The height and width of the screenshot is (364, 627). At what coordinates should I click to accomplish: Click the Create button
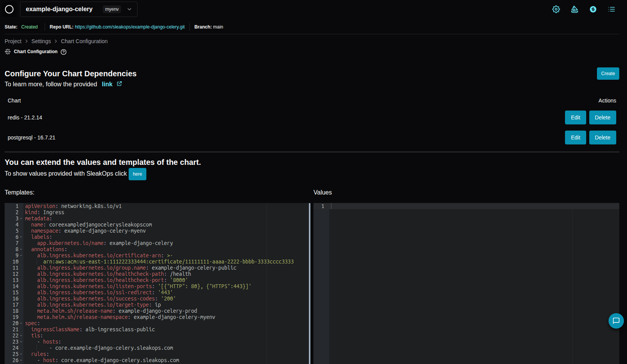point(608,74)
